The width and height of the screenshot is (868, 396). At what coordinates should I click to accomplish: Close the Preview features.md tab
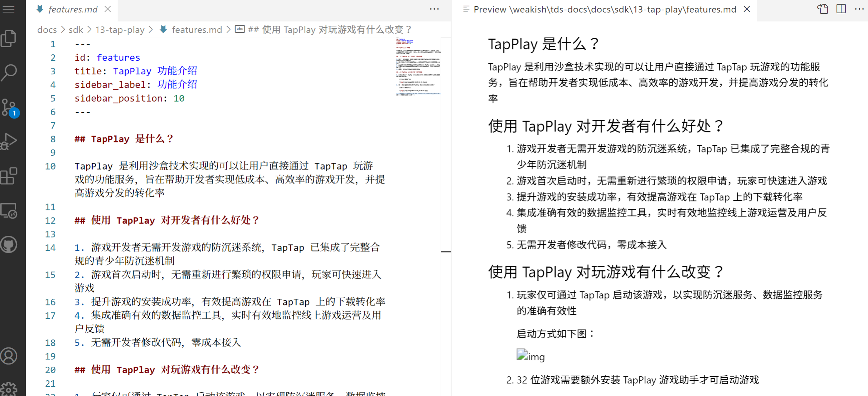(747, 9)
